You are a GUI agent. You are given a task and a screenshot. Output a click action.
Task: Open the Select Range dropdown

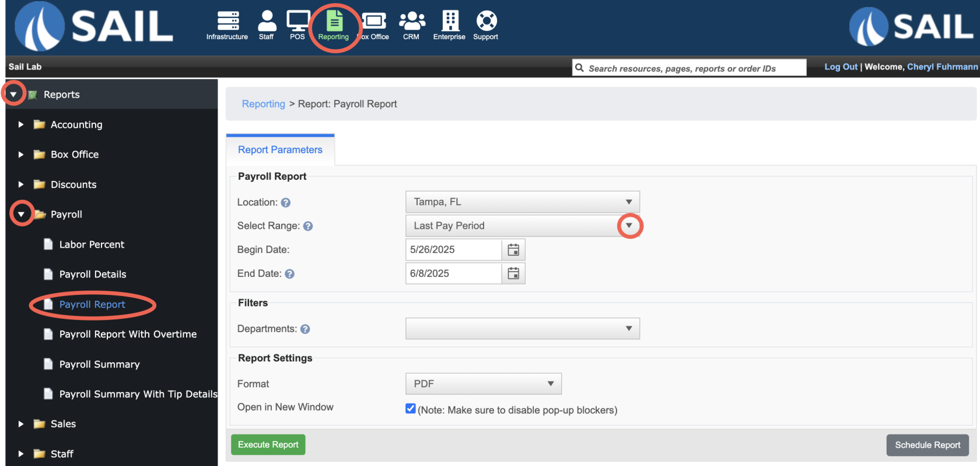point(523,226)
